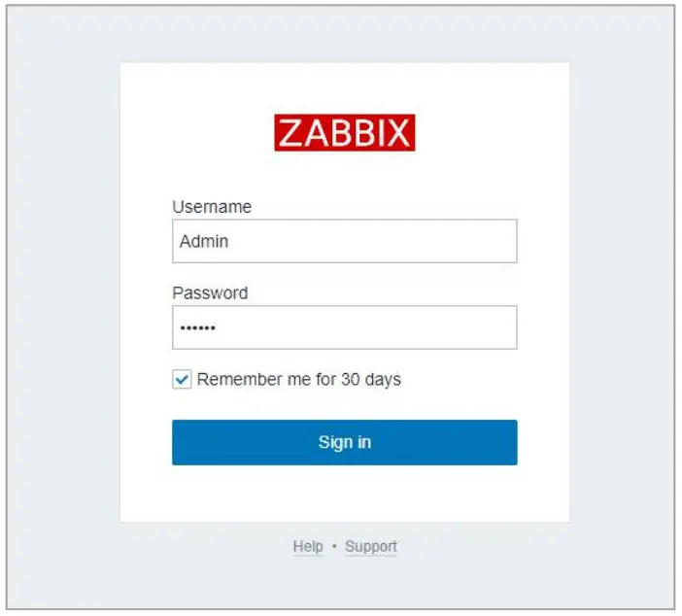Click the red ZABBIX logo
The width and height of the screenshot is (682, 616).
pyautogui.click(x=345, y=133)
